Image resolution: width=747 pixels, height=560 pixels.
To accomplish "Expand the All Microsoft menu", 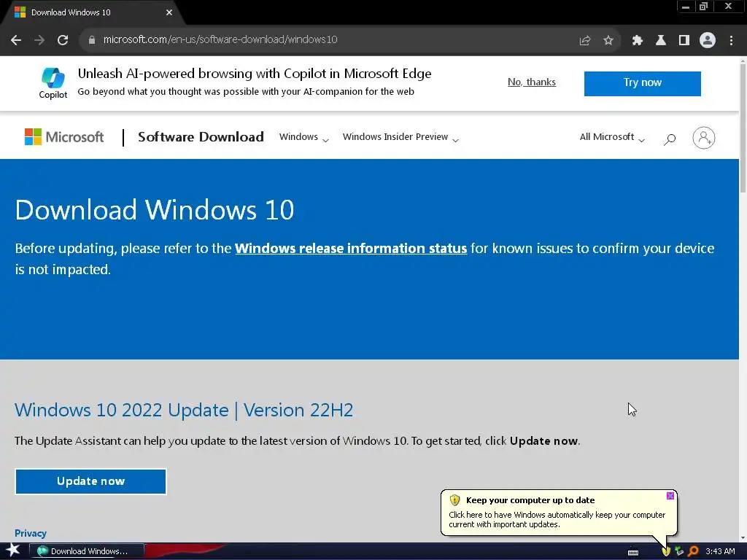I will 612,137.
